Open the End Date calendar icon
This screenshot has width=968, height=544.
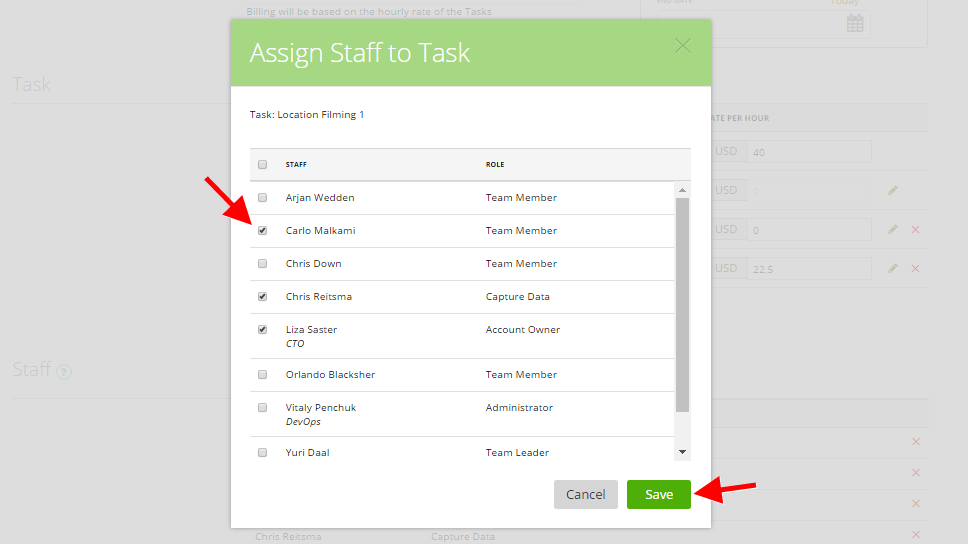click(x=855, y=24)
